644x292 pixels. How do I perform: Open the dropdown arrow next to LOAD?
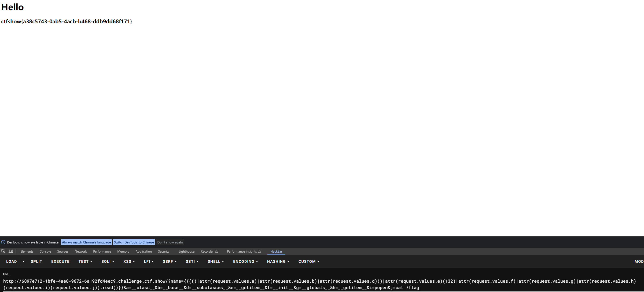coord(24,261)
